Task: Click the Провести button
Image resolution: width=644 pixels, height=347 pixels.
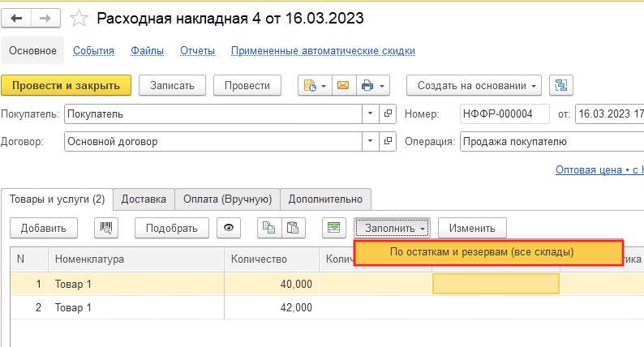Action: [247, 85]
